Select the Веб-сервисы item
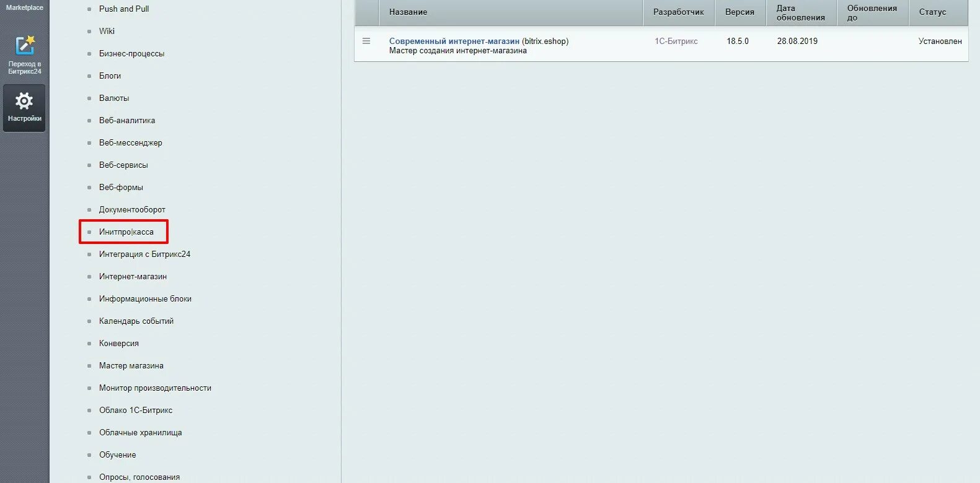Image resolution: width=980 pixels, height=483 pixels. [x=123, y=165]
